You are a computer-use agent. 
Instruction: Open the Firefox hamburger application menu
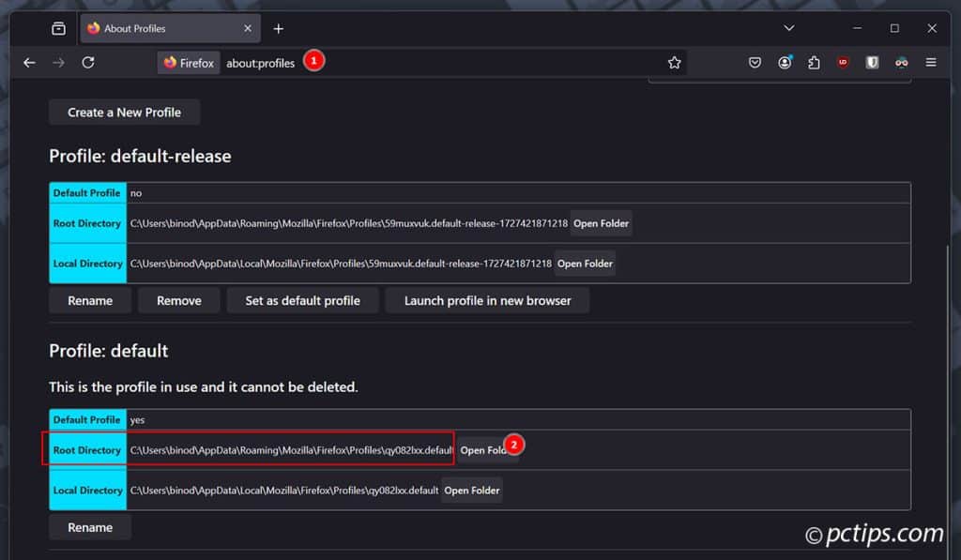click(x=931, y=63)
